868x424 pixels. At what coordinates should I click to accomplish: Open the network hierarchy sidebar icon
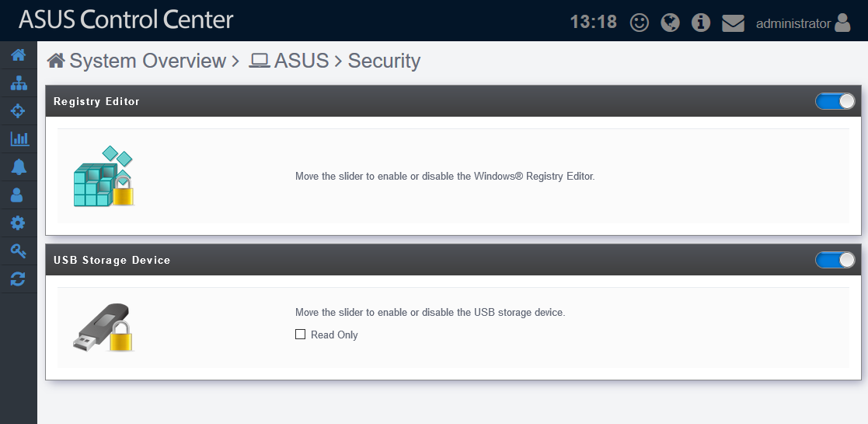click(18, 83)
